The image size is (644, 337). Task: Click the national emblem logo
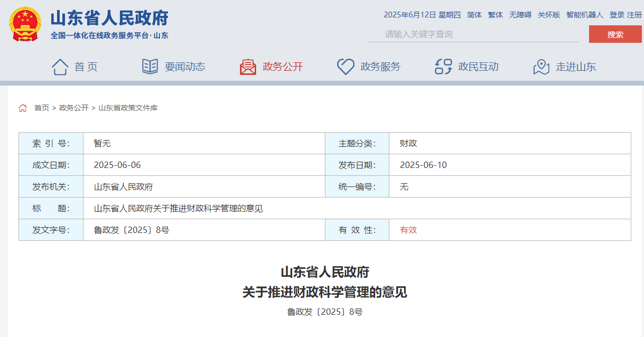pyautogui.click(x=25, y=24)
